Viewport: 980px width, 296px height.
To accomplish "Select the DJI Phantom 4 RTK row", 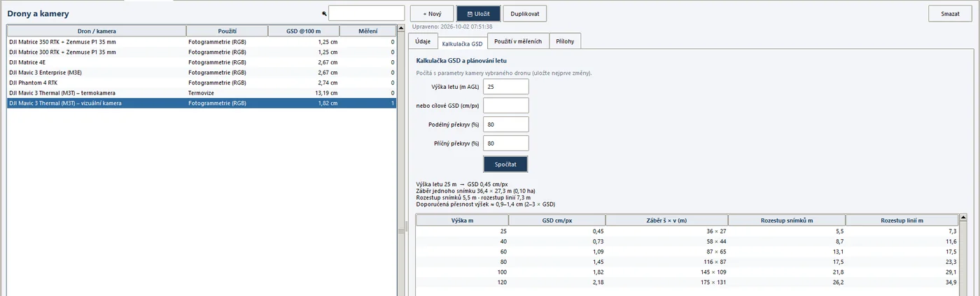I will (202, 83).
